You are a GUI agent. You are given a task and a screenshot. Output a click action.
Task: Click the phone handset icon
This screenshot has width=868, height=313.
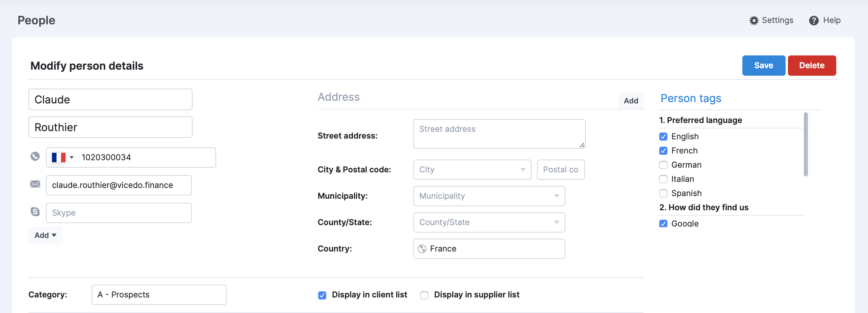35,156
